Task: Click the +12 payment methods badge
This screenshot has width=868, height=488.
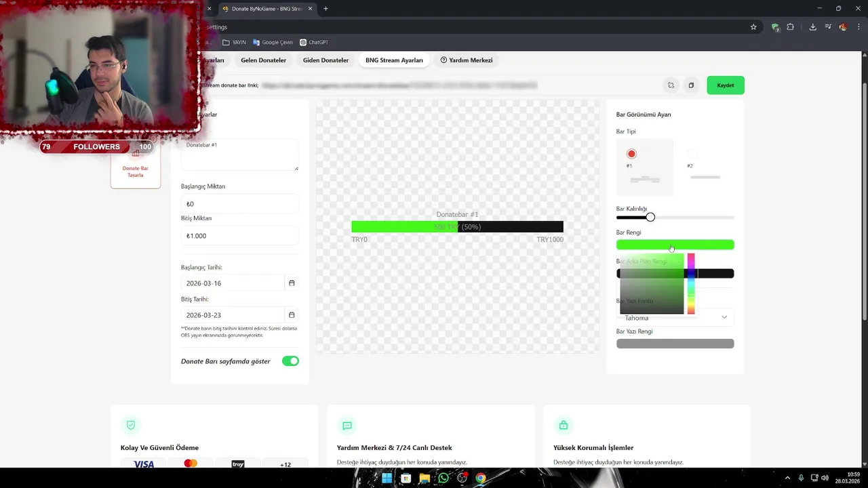Action: 285,464
